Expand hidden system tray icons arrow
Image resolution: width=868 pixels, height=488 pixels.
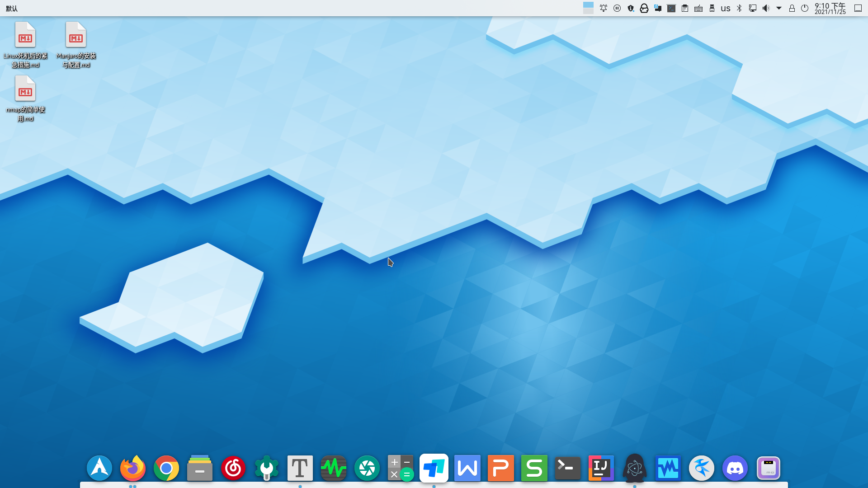pyautogui.click(x=779, y=8)
